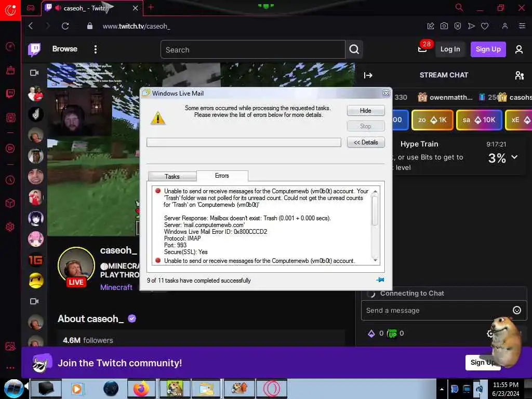Click the bits balance diamond icon
This screenshot has width=532, height=399.
point(371,334)
